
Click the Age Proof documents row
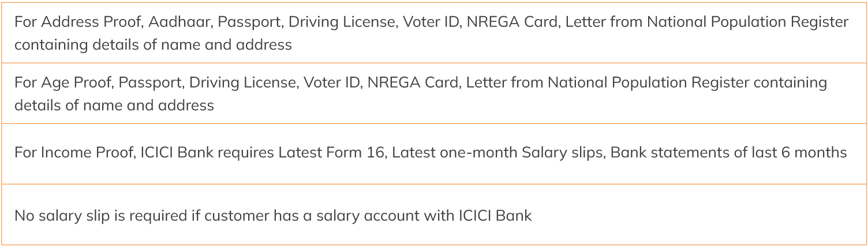click(433, 93)
